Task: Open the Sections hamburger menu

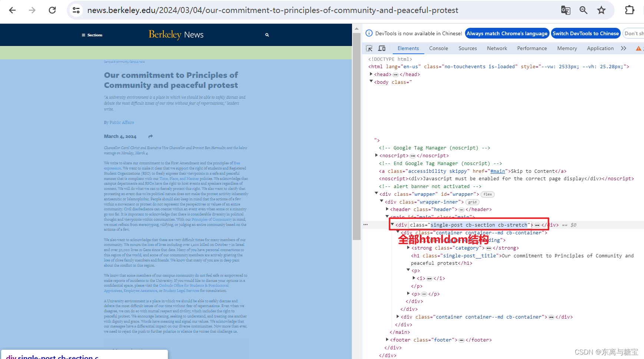Action: pos(92,35)
